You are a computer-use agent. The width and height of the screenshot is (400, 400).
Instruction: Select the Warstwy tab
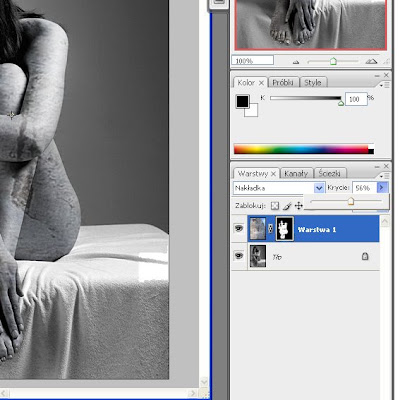(x=253, y=174)
